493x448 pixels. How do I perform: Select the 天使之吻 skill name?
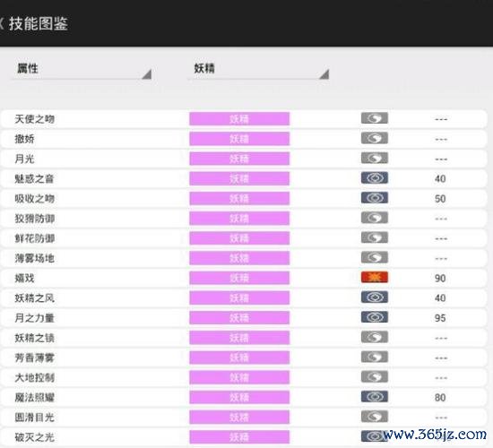(35, 119)
